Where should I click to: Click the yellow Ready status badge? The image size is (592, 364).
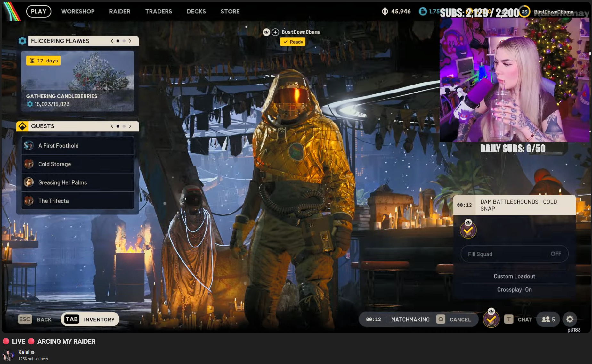(x=293, y=42)
